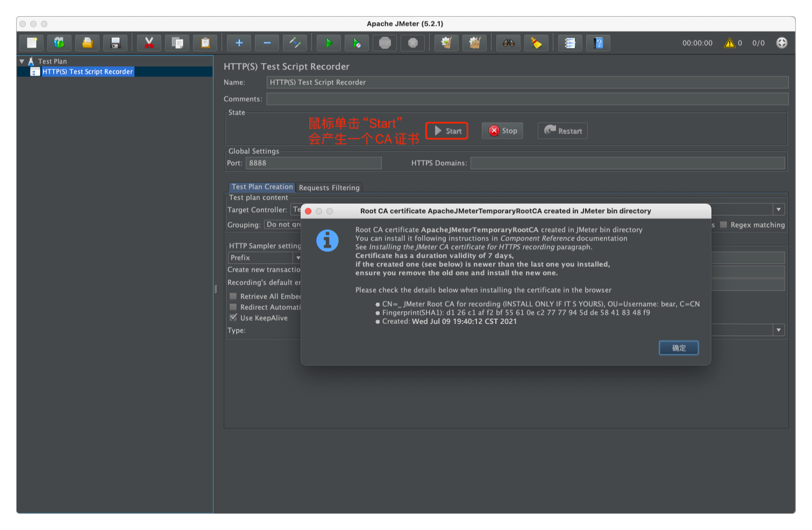
Task: Enable the Regex matching checkbox
Action: pos(724,225)
